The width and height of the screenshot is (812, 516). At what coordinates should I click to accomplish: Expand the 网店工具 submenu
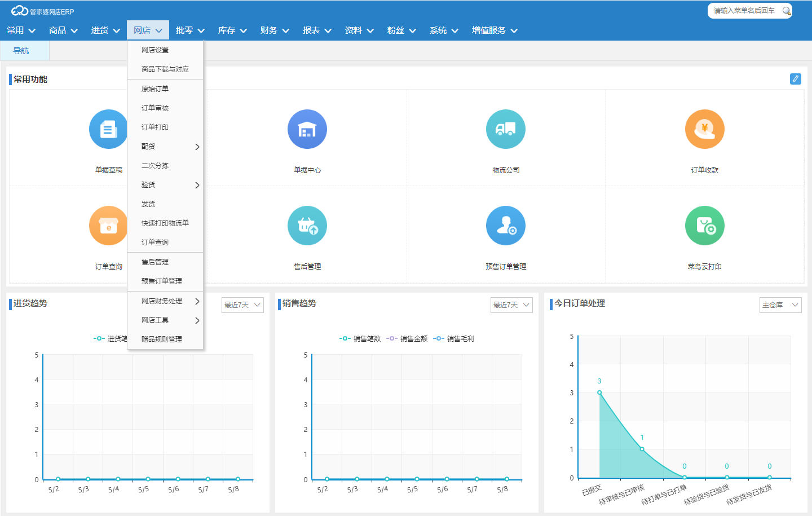pos(165,320)
